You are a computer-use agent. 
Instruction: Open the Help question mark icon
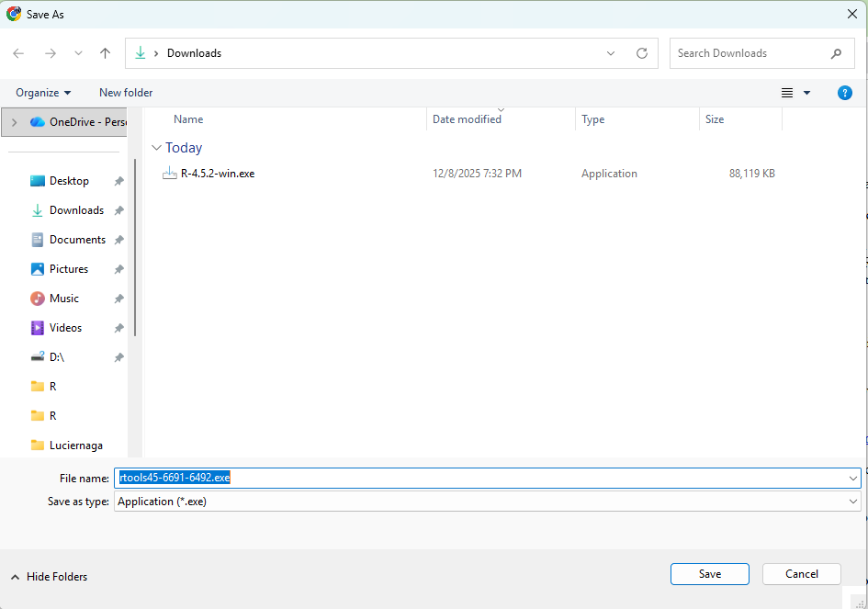pyautogui.click(x=845, y=93)
